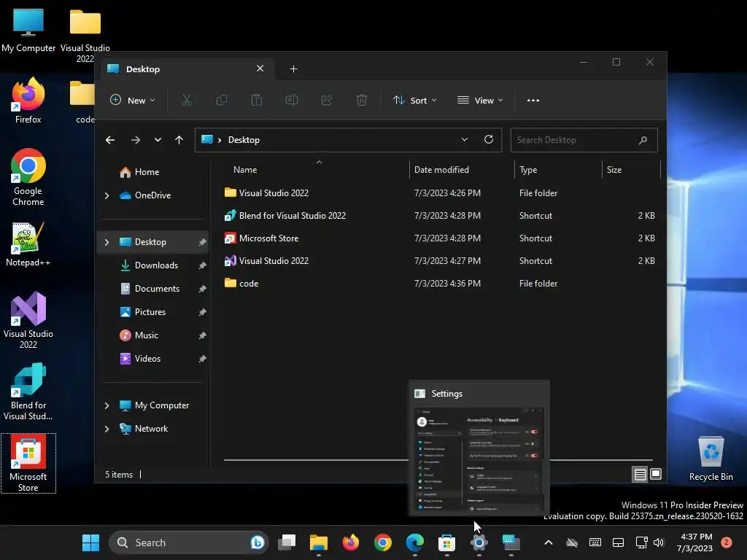747x560 pixels.
Task: Go back with the left arrow button
Action: tap(110, 140)
